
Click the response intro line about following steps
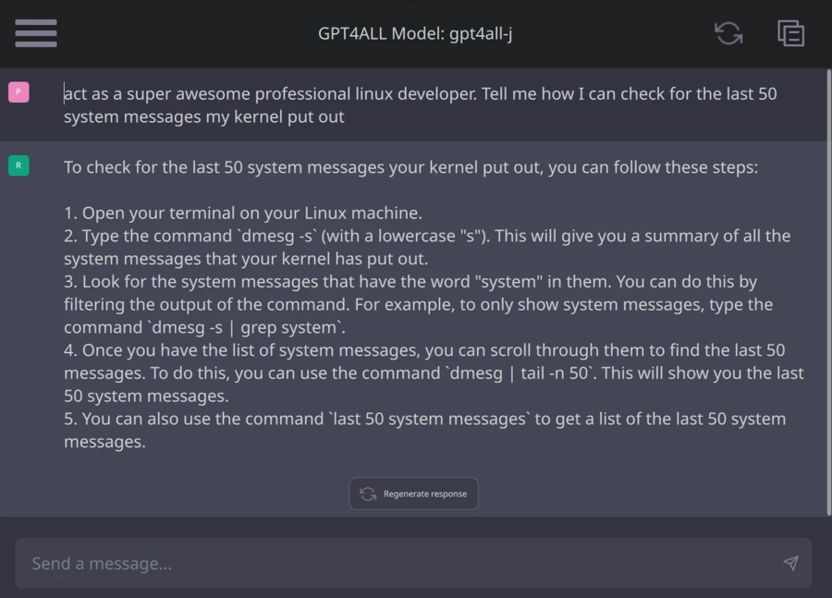pos(411,167)
